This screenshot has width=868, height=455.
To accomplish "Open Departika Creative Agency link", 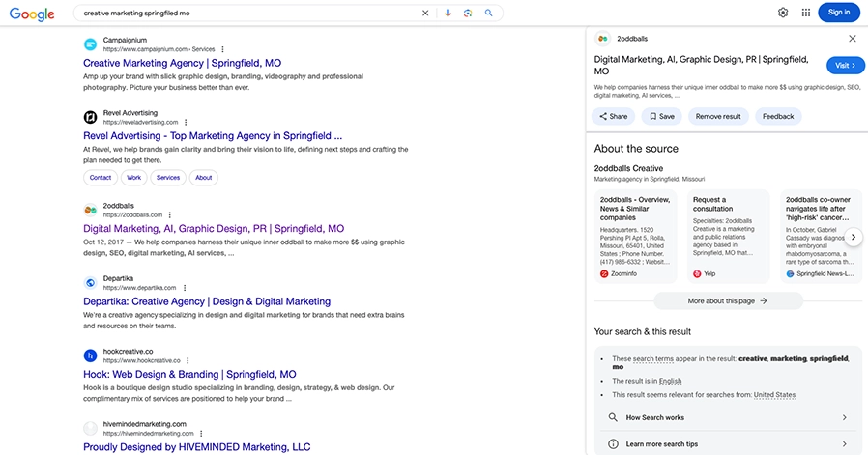I will click(x=207, y=301).
